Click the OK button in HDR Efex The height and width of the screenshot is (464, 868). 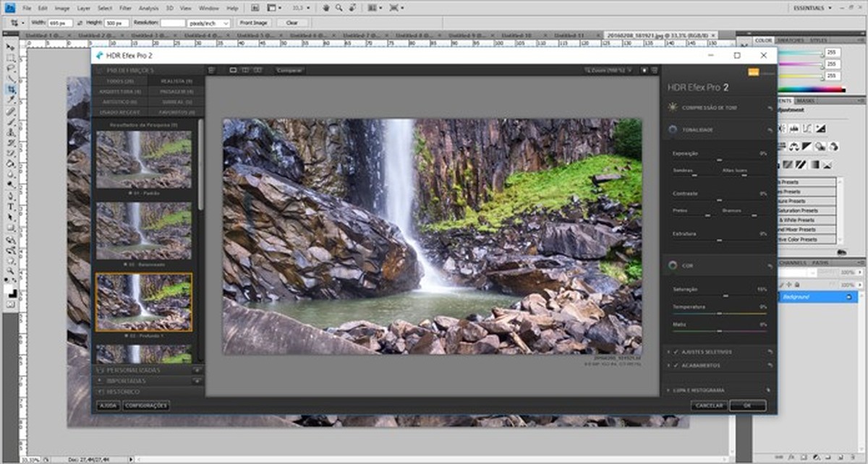pos(748,405)
